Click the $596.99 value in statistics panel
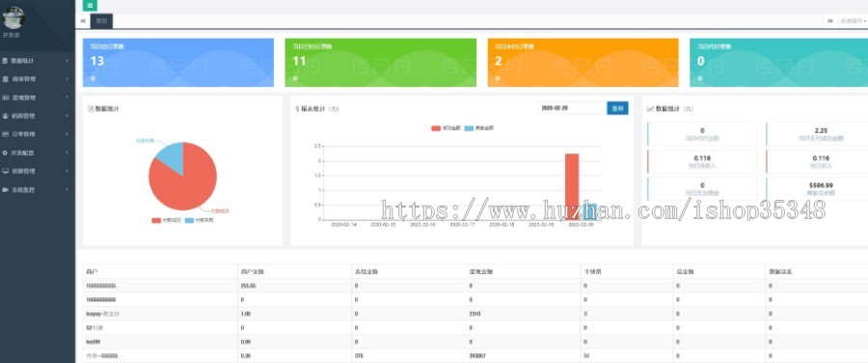The height and width of the screenshot is (363, 868). pyautogui.click(x=821, y=185)
